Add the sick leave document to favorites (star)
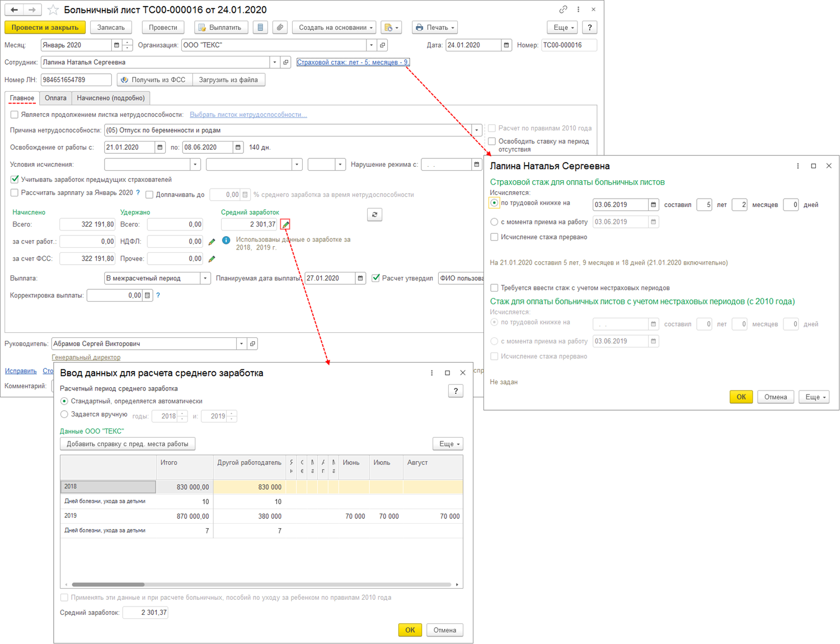This screenshot has width=840, height=644. pos(53,10)
